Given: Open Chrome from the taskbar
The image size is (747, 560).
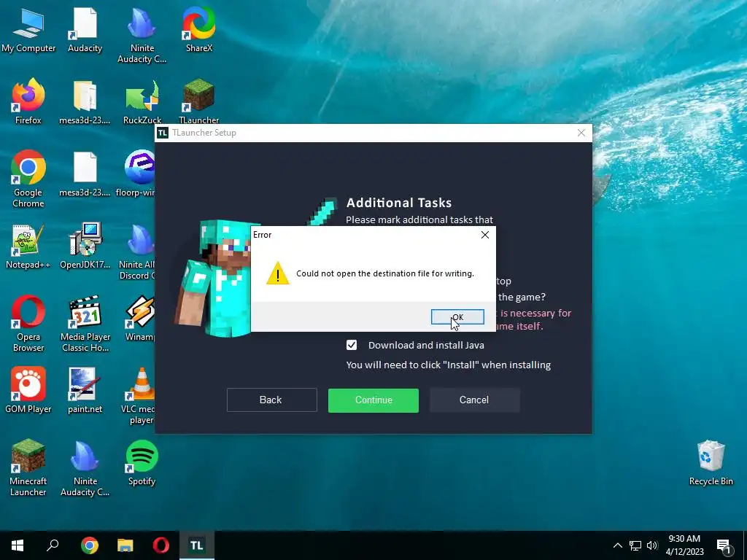Looking at the screenshot, I should tap(89, 545).
